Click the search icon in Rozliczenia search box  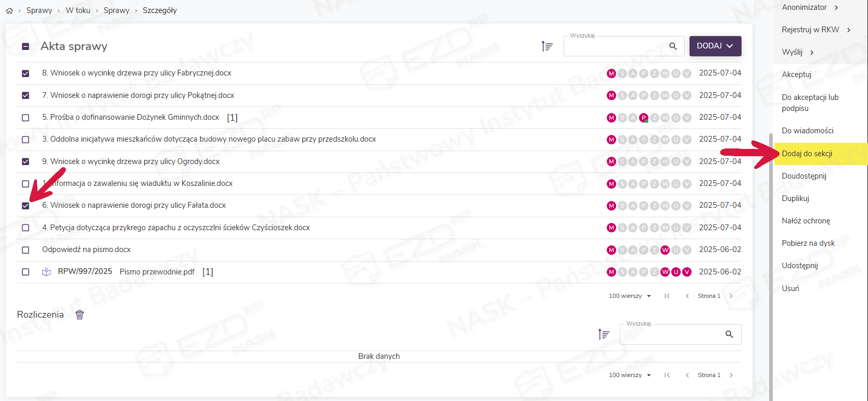coord(729,334)
